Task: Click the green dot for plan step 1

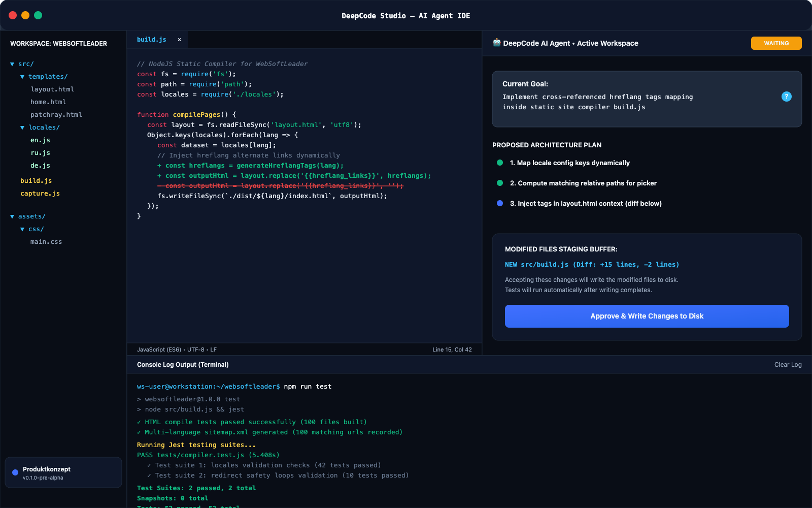Action: (x=500, y=163)
